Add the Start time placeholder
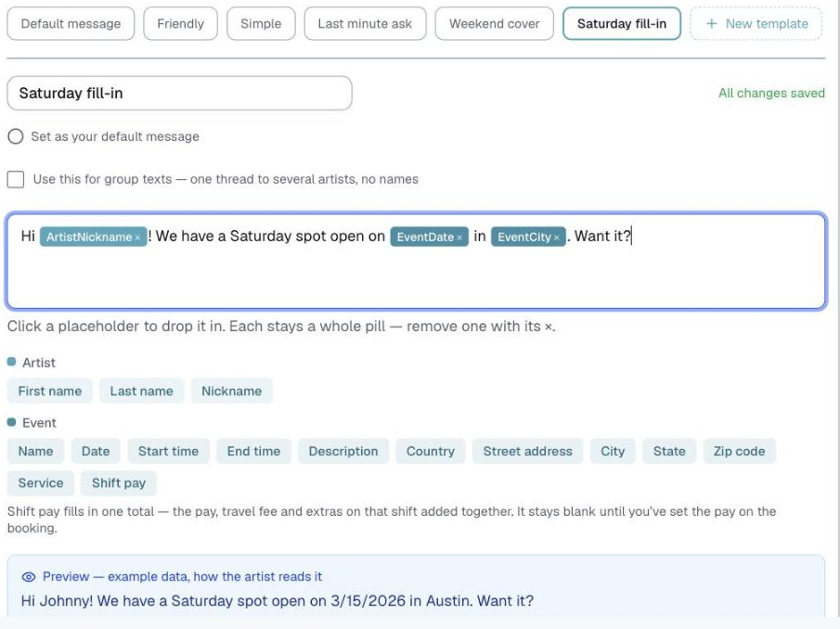 click(168, 451)
